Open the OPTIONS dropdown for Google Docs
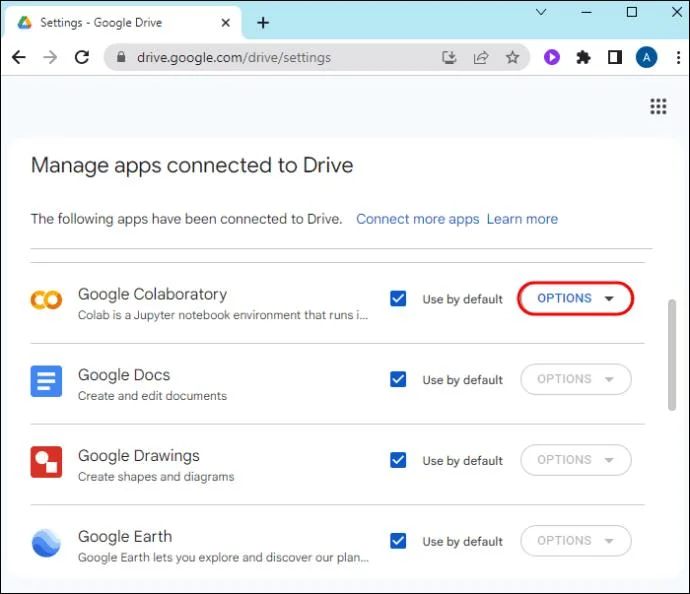Image resolution: width=690 pixels, height=594 pixels. tap(576, 379)
